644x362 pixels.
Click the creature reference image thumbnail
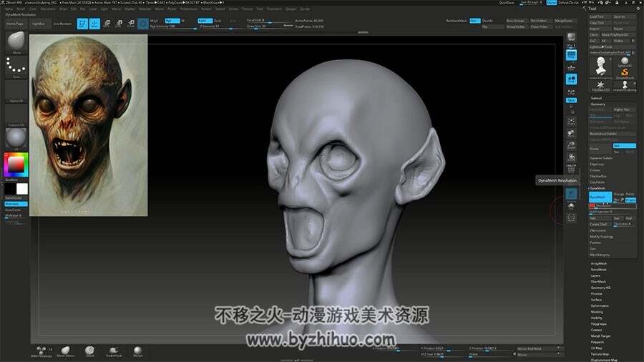click(88, 125)
